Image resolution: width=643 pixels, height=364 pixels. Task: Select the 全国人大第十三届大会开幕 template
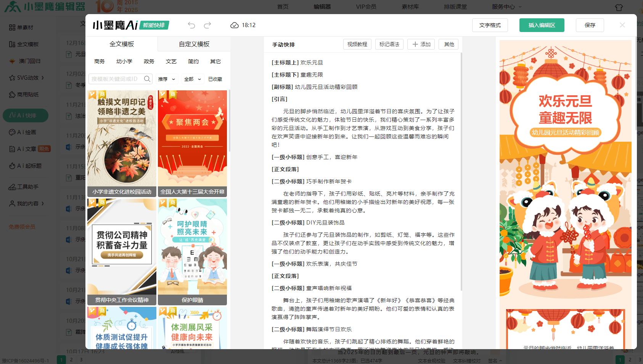(x=193, y=144)
